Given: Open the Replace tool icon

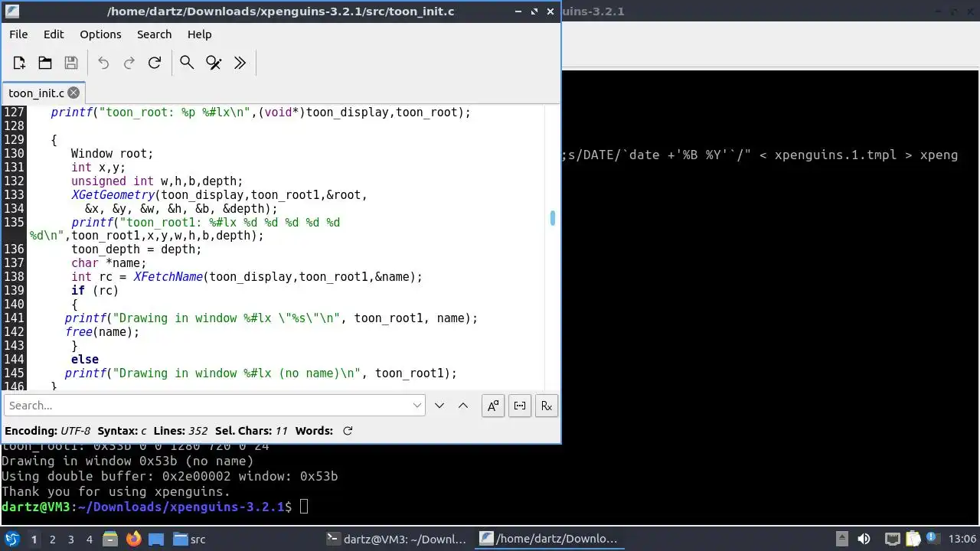Looking at the screenshot, I should coord(214,63).
